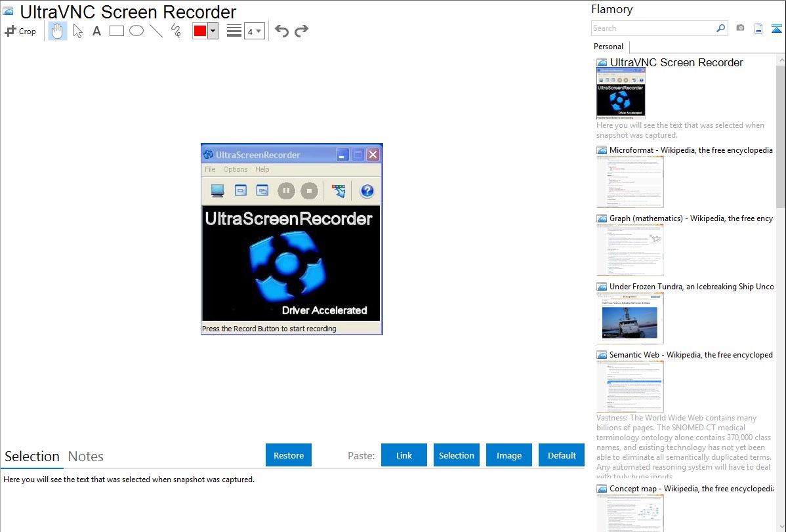
Task: Select the Crop tool
Action: [x=20, y=31]
